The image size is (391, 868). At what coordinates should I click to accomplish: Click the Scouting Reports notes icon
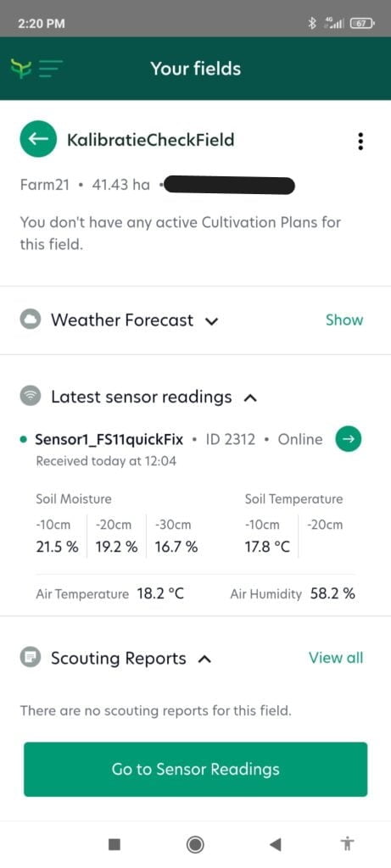[31, 658]
